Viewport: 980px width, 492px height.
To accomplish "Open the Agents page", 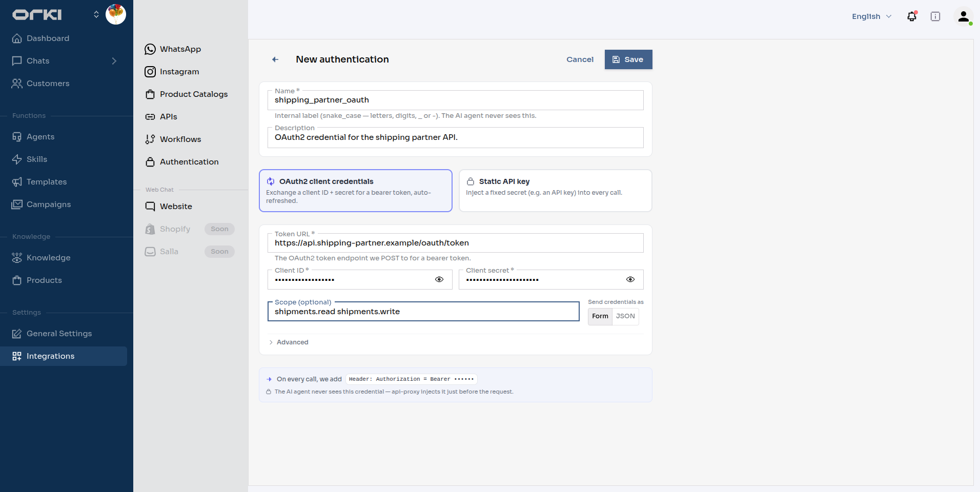I will point(64,137).
